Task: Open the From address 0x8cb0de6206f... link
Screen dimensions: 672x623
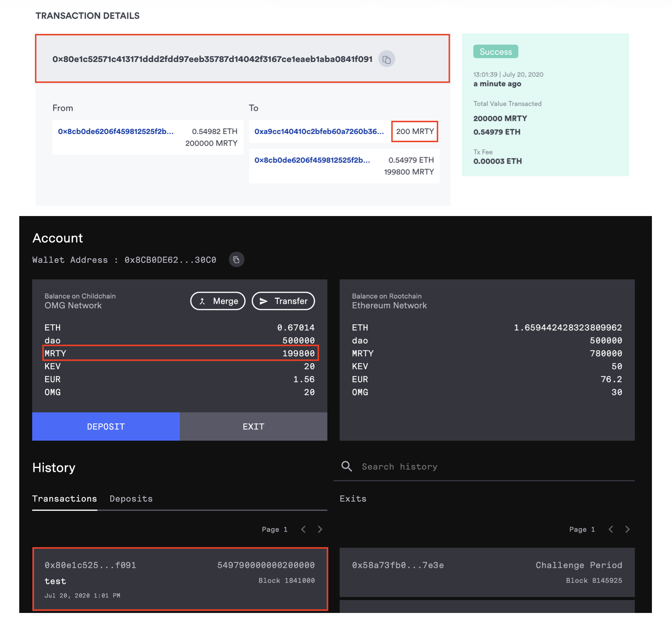Action: pyautogui.click(x=116, y=131)
